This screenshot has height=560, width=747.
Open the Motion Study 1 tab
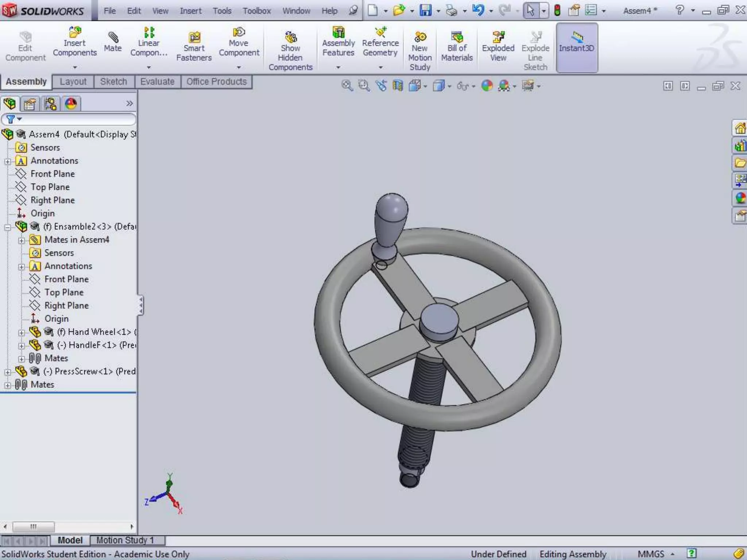[x=125, y=540]
